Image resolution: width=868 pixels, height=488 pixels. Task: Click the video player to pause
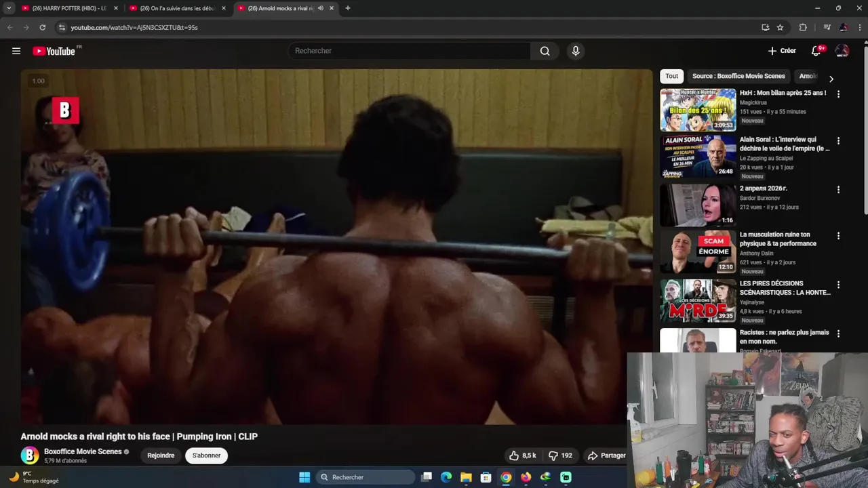[x=336, y=247]
